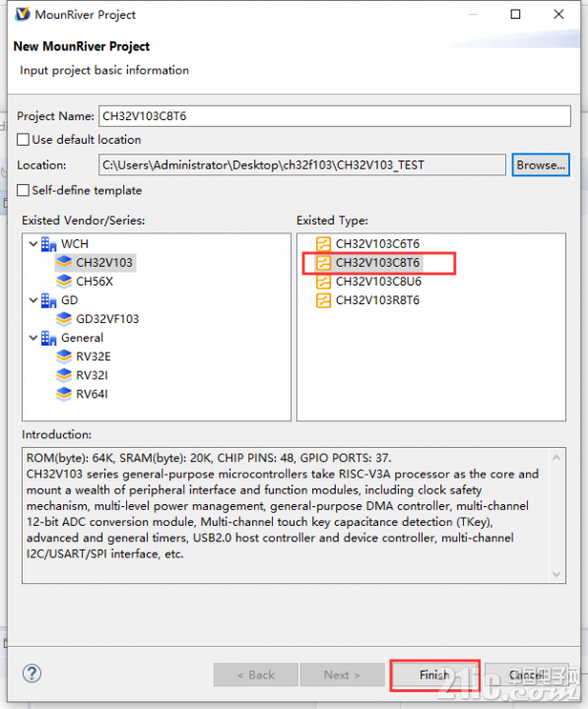Viewport: 588px width, 709px height.
Task: Pick the CH32V103C6T6 chip icon
Action: coord(323,244)
